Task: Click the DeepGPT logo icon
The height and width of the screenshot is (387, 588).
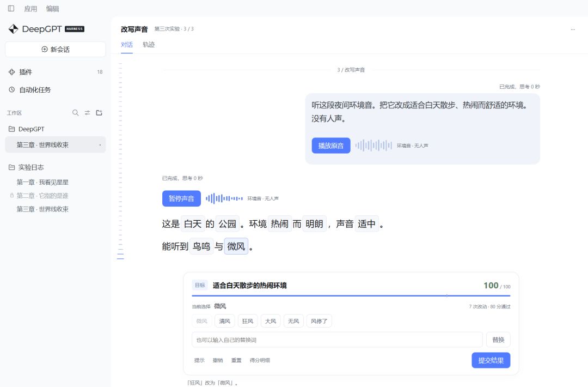Action: point(14,29)
